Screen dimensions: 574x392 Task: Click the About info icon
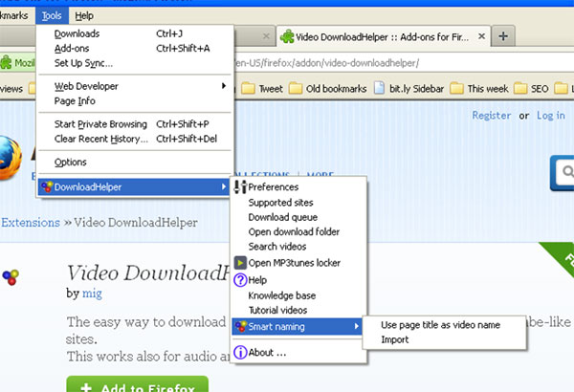click(x=240, y=352)
